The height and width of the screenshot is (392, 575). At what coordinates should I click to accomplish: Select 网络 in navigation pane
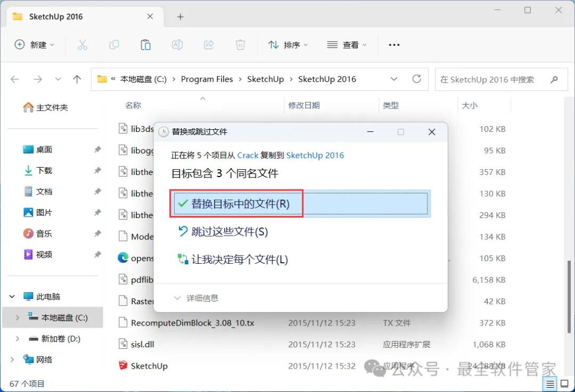[x=37, y=360]
